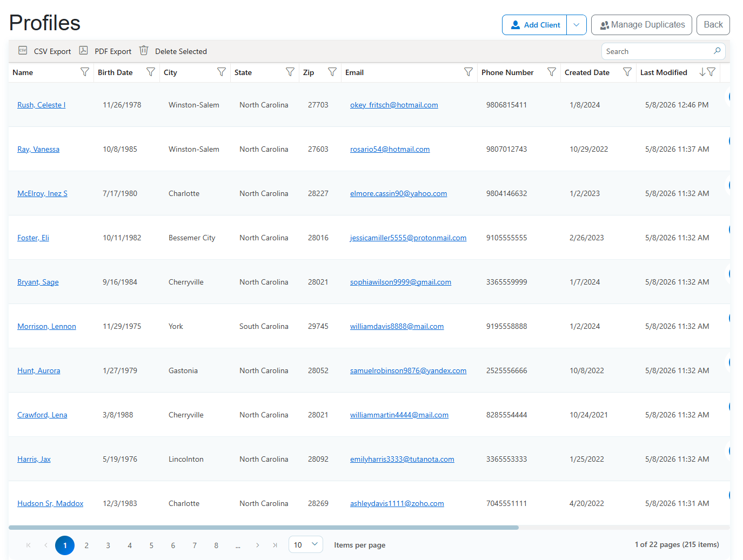This screenshot has width=743, height=560.
Task: Open the Email column filter
Action: click(x=468, y=72)
